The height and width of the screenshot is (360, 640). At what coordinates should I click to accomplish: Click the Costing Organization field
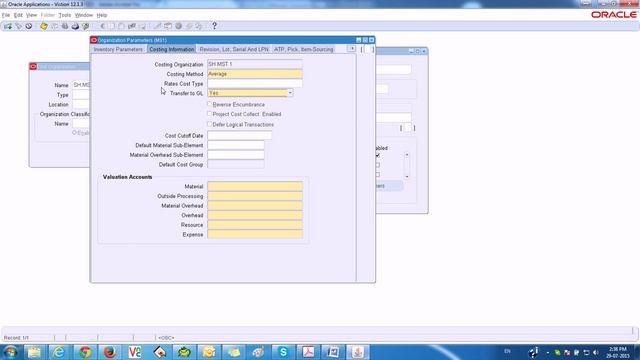tap(255, 64)
